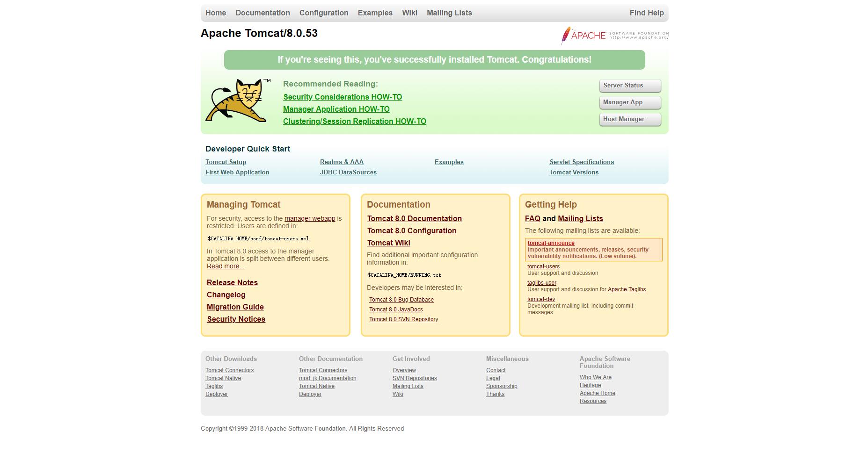The image size is (868, 461).
Task: Open Manager Application HOW-TO link
Action: pos(336,109)
